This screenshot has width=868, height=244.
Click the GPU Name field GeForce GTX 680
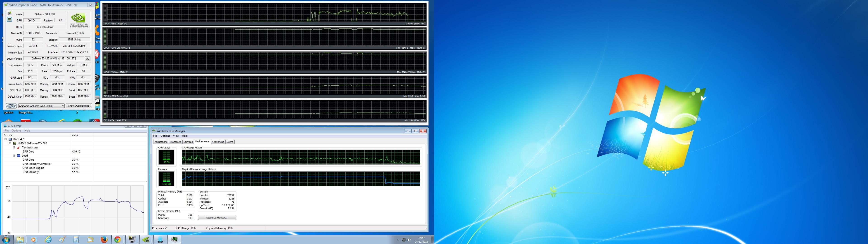45,14
